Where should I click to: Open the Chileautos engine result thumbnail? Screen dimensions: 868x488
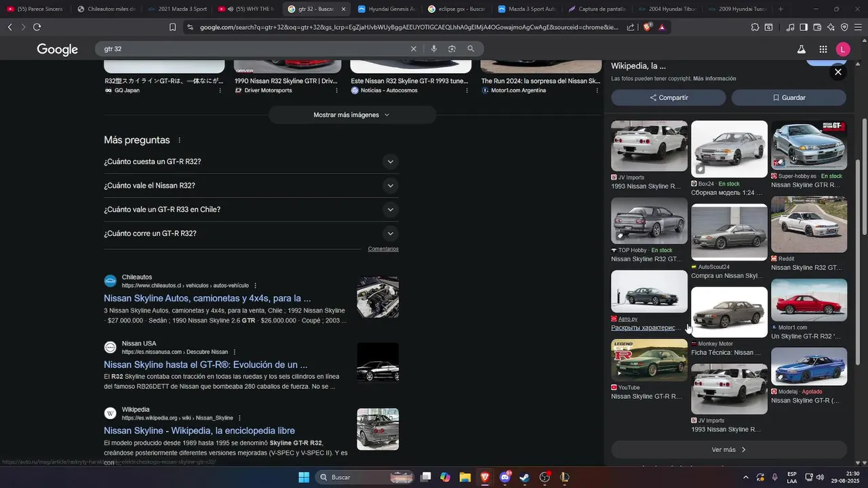point(378,297)
